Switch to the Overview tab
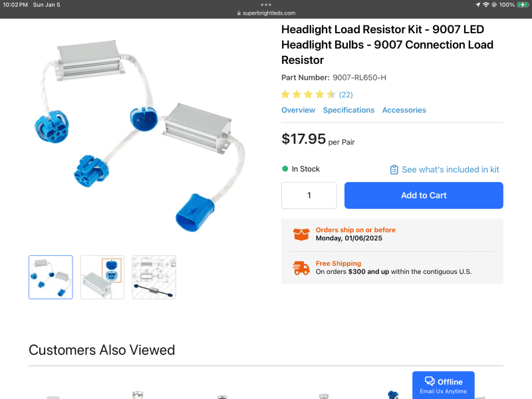This screenshot has width=532, height=399. [298, 110]
